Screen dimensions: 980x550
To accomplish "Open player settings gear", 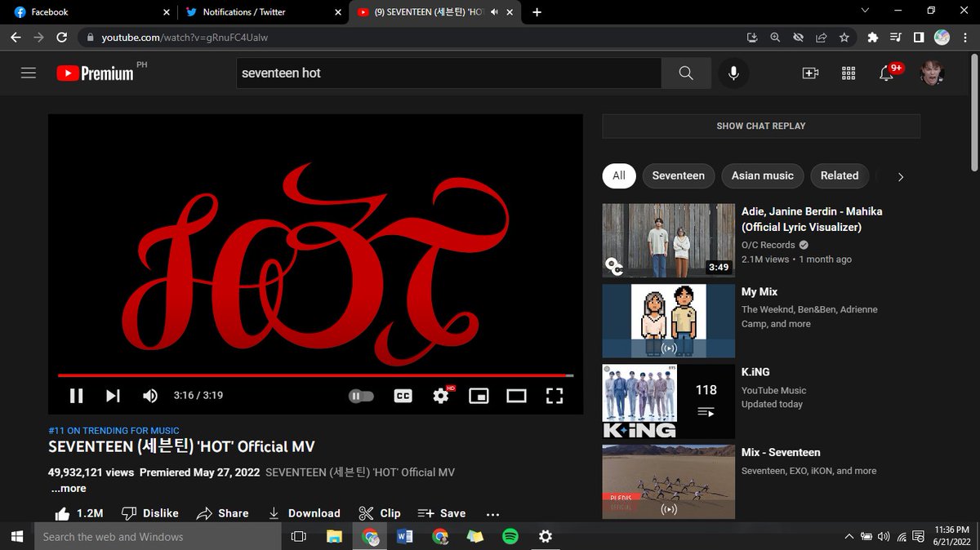I will tap(441, 396).
